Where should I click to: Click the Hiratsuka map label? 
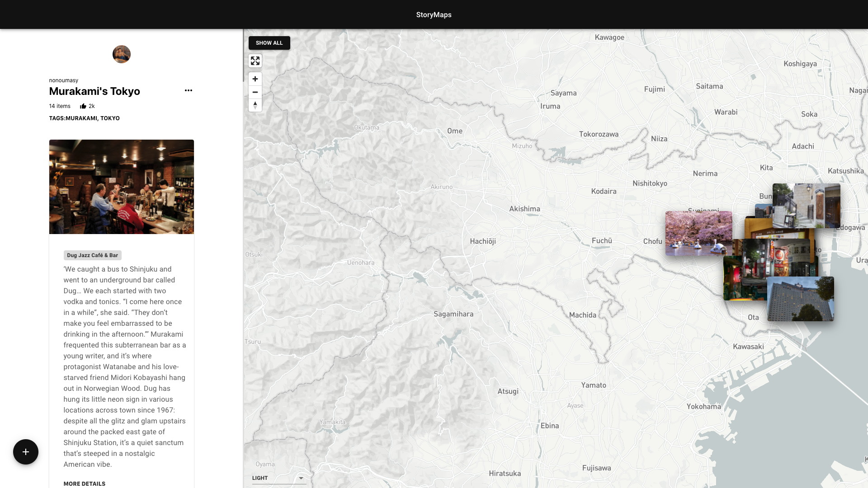pos(505,474)
